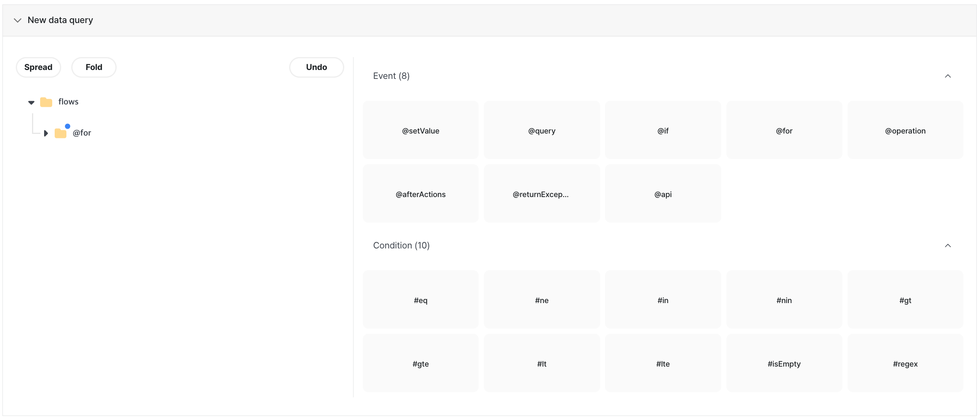
Task: Pick the #isEmpty condition card
Action: [x=784, y=363]
